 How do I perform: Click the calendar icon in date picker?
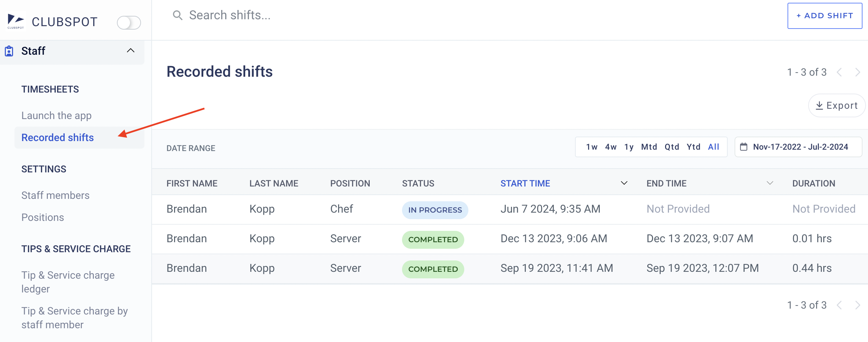click(x=744, y=147)
